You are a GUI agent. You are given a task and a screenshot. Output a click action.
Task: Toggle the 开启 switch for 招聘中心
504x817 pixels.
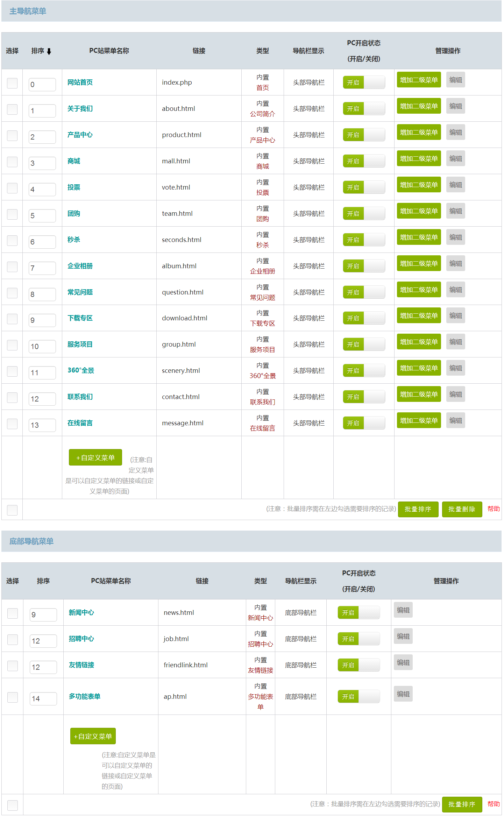point(359,639)
